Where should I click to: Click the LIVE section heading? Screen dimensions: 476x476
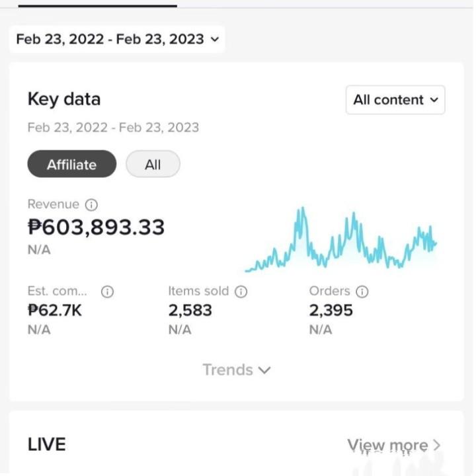(x=47, y=444)
